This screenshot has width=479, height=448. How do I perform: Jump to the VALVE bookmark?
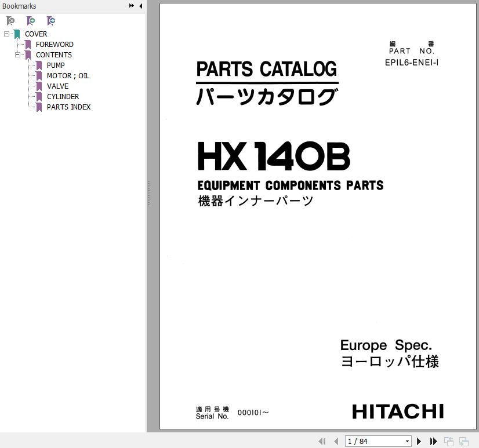tap(57, 86)
